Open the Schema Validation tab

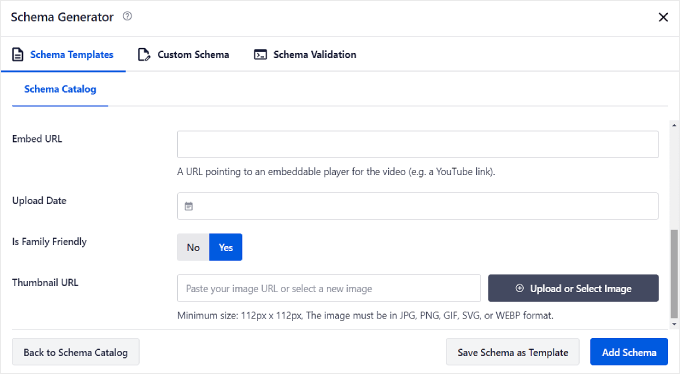tap(305, 55)
